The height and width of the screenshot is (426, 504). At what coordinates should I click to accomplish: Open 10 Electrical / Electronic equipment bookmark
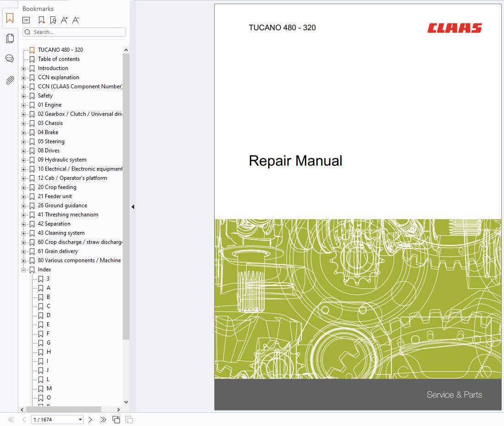80,169
